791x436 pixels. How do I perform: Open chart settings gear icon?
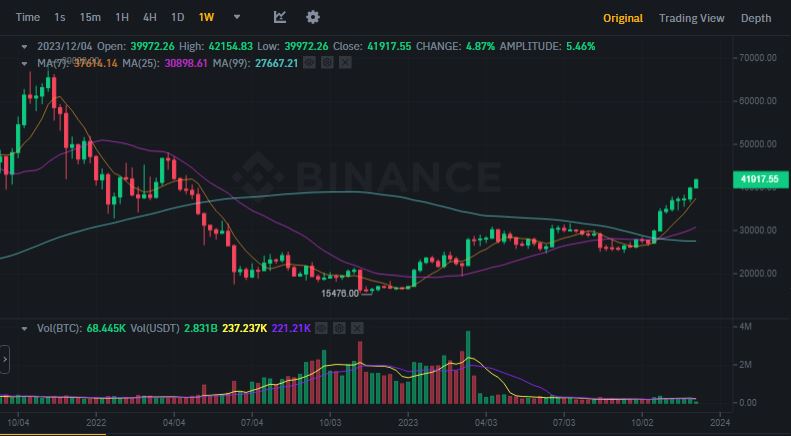click(x=313, y=17)
